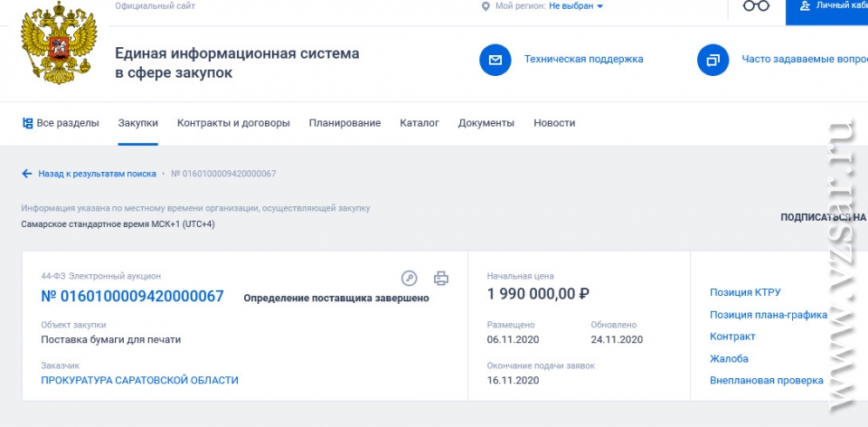Screen dimensions: 868x427
Task: Click Назад к результатам поиска link
Action: click(x=97, y=174)
